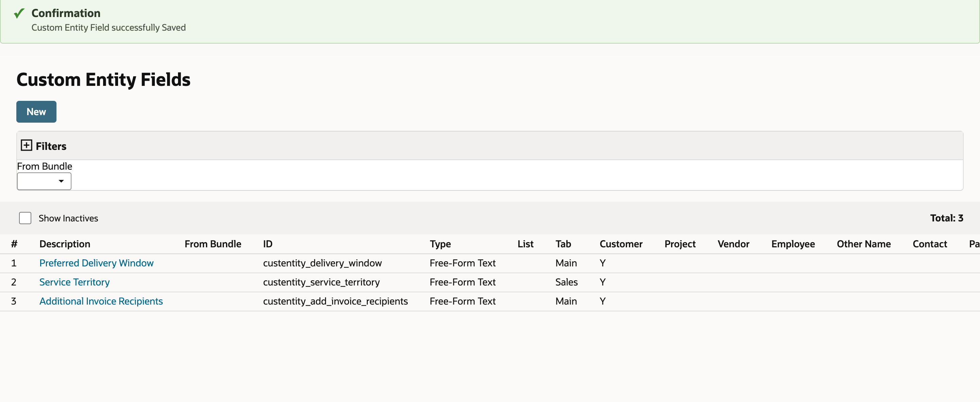980x402 pixels.
Task: Click the Other Name column header
Action: tap(864, 244)
